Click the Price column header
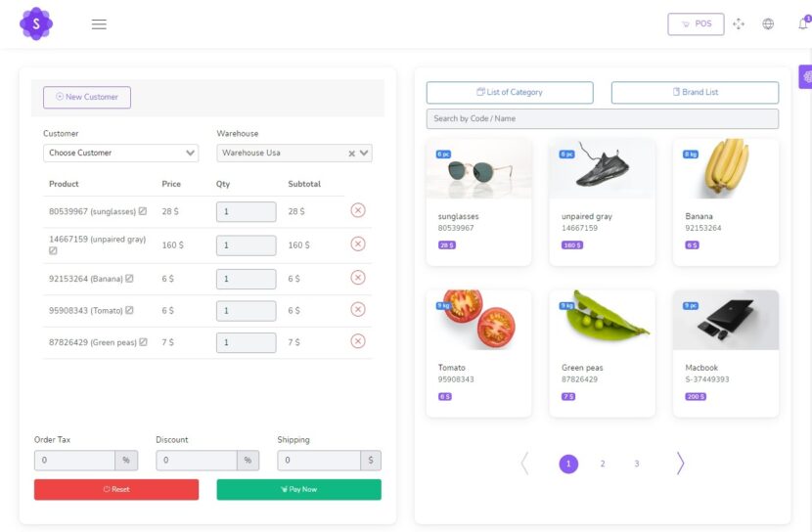Screen dimensions: 812x532 coord(171,184)
